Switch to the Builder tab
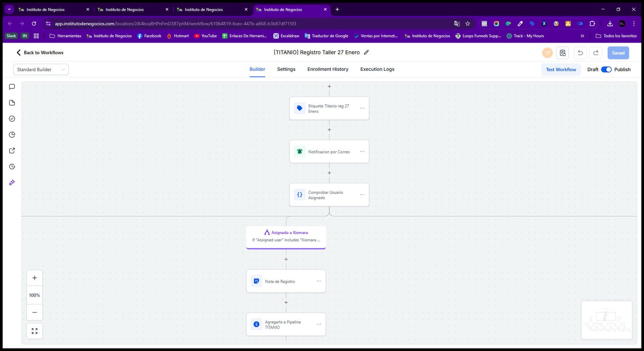The width and height of the screenshot is (644, 351). 257,69
